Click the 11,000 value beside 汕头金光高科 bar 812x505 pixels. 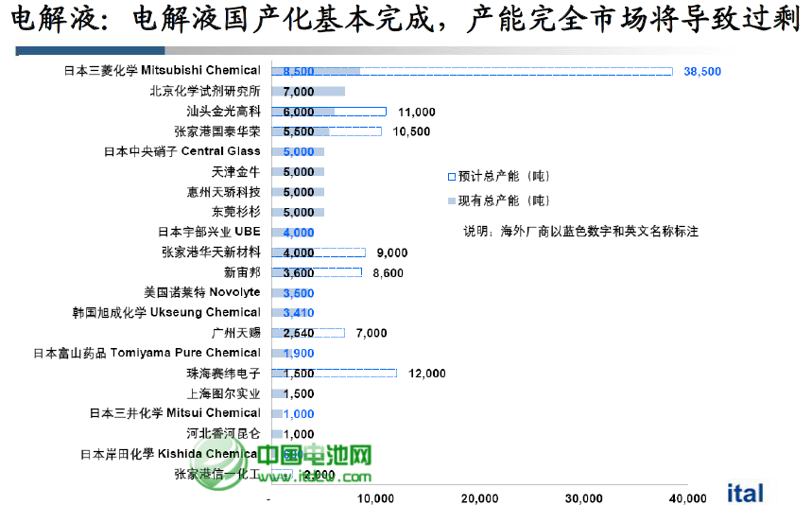point(416,112)
